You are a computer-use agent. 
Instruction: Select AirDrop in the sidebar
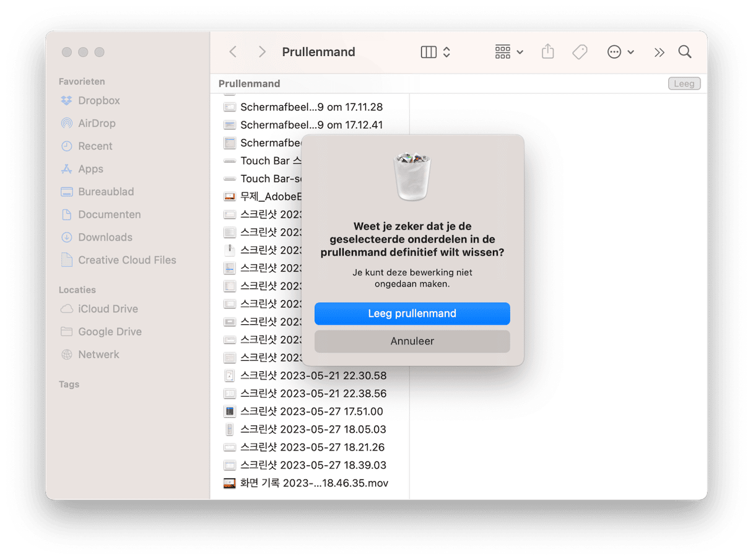click(x=97, y=123)
